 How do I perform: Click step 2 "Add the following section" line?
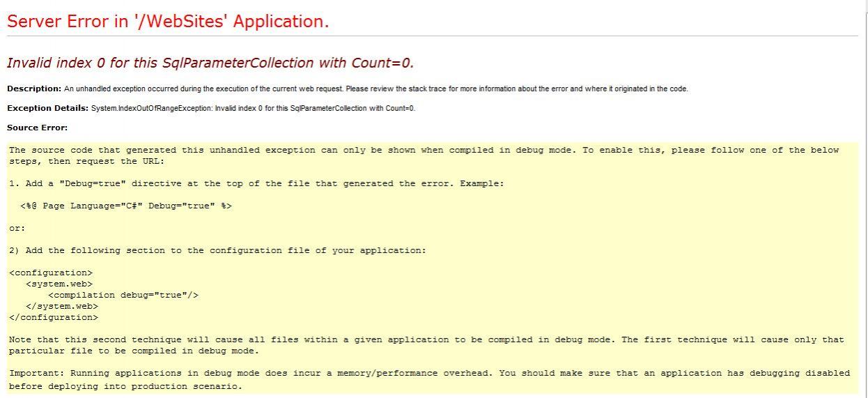217,250
